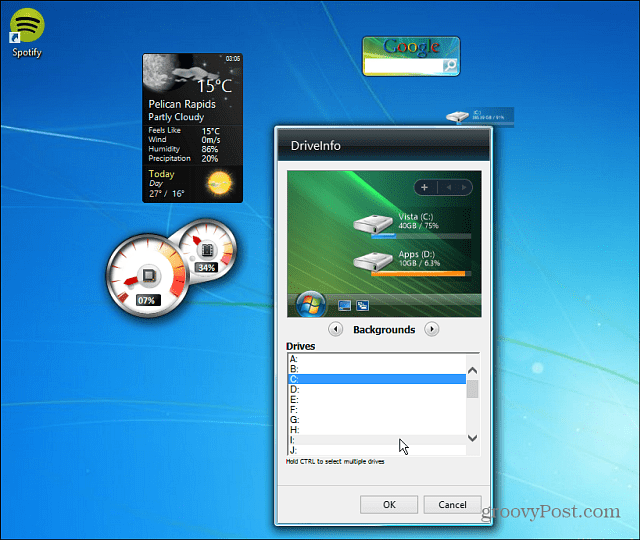
Task: Click the Drives list scrollbar thumb
Action: coord(472,389)
